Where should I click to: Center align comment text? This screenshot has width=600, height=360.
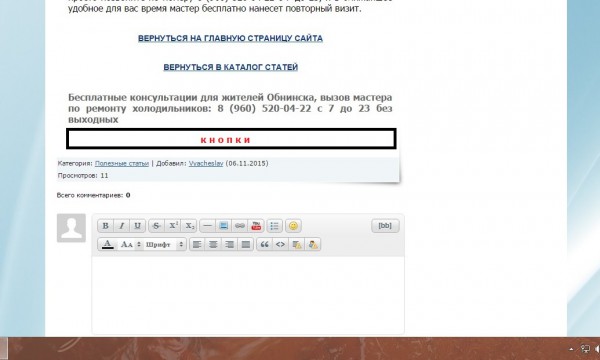(x=213, y=244)
